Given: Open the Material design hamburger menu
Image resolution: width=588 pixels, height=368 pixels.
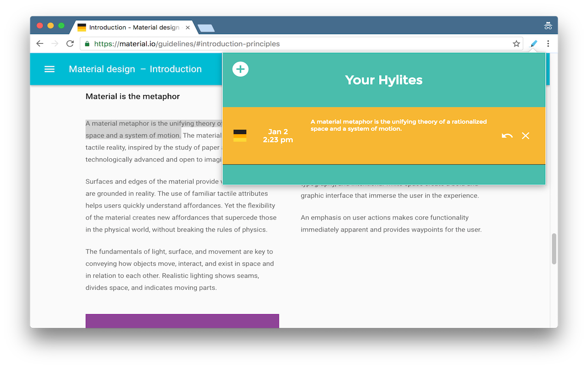Looking at the screenshot, I should [50, 69].
